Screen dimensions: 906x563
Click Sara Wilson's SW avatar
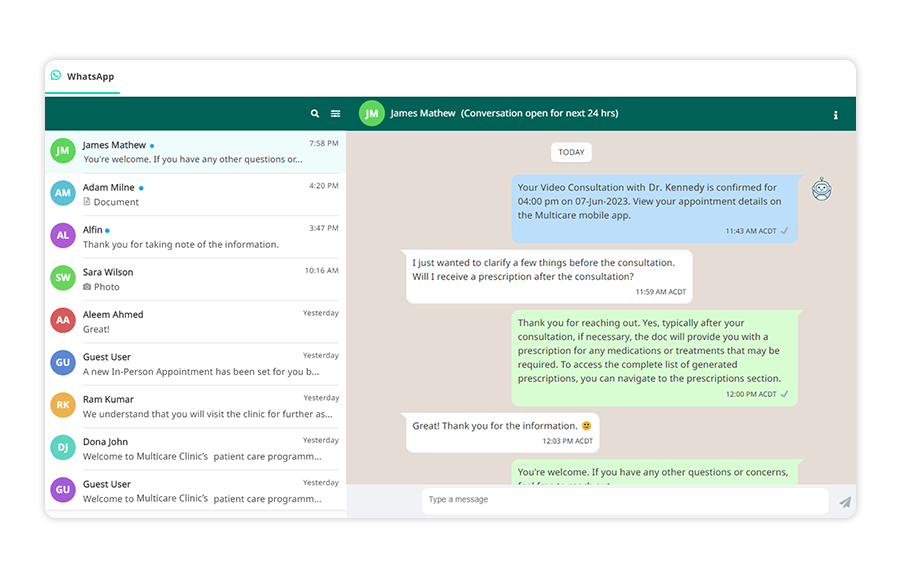click(x=63, y=277)
